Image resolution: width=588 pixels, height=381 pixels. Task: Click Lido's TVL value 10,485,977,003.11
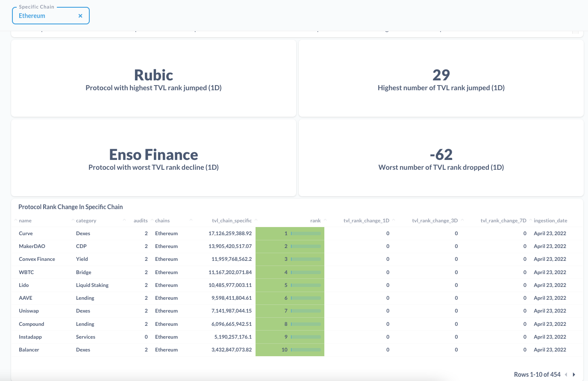(x=230, y=285)
